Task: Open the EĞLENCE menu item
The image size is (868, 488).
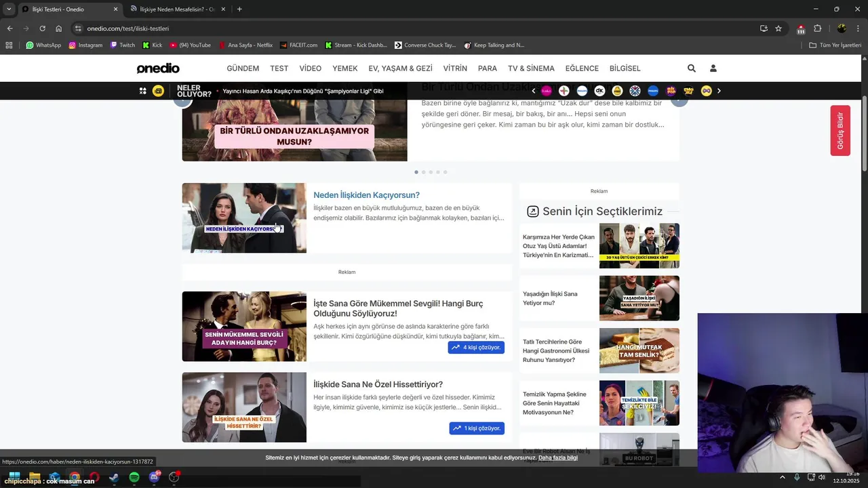Action: click(582, 68)
